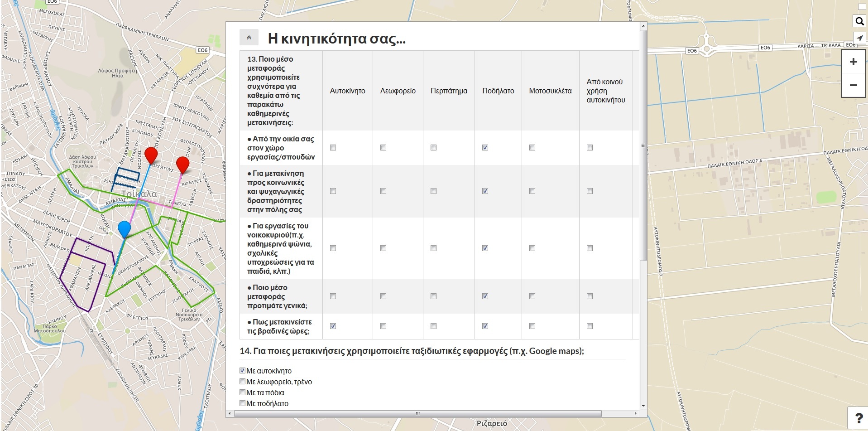The height and width of the screenshot is (431, 868).
Task: Zoom out the map with minus button
Action: pyautogui.click(x=854, y=85)
